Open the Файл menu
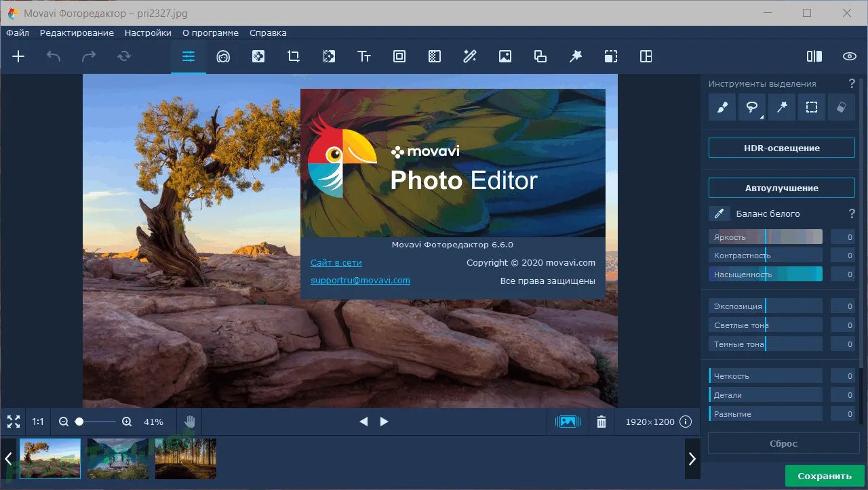868x490 pixels. point(18,33)
